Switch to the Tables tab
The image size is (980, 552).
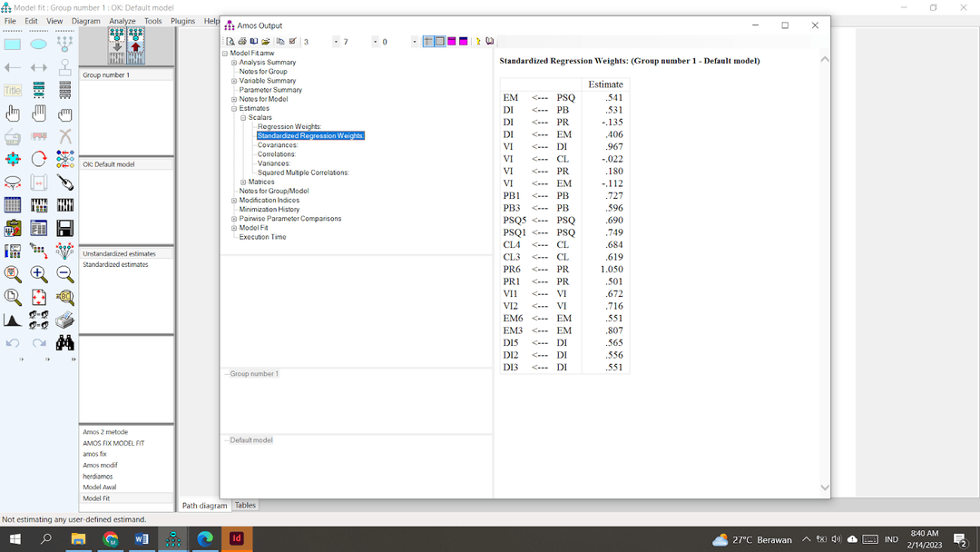coord(245,505)
